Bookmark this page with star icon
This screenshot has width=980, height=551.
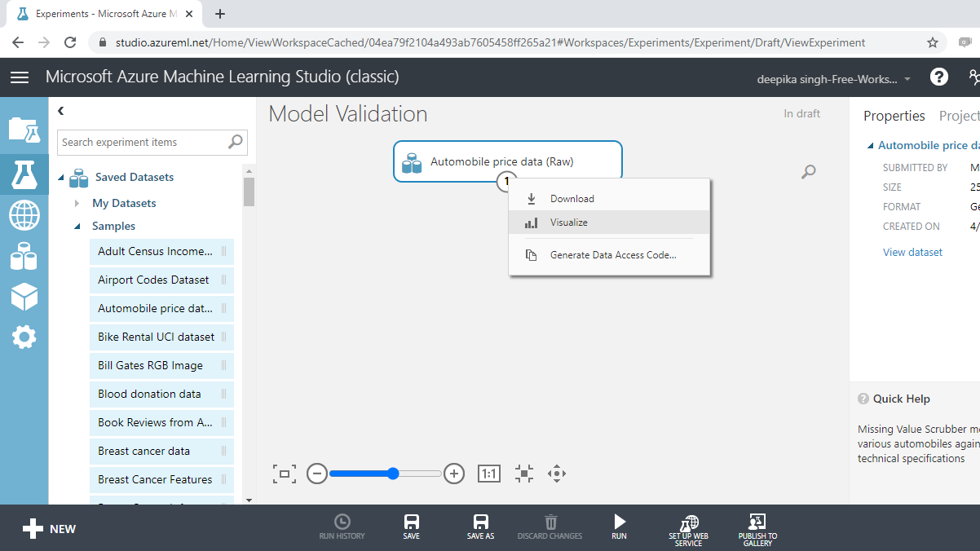[933, 42]
